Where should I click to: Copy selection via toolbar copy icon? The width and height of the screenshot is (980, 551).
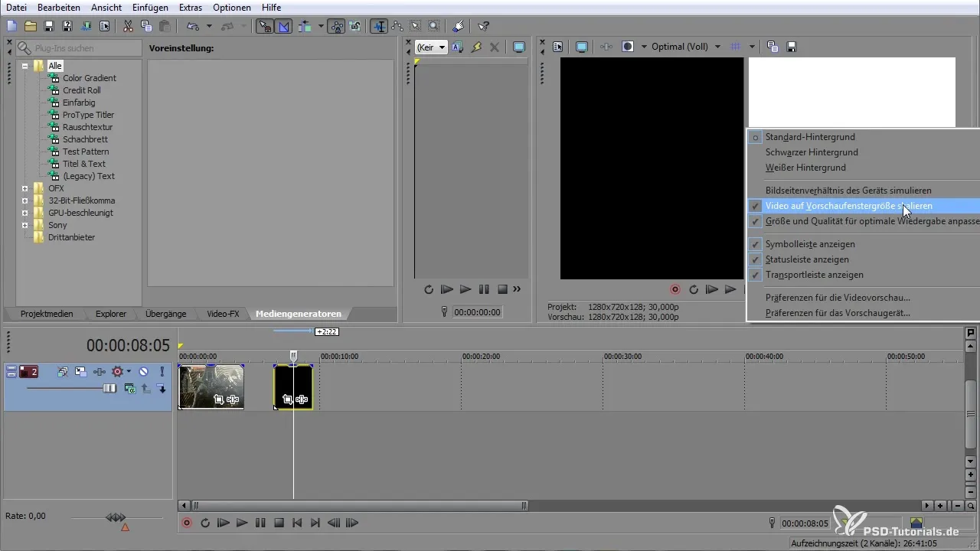click(146, 26)
